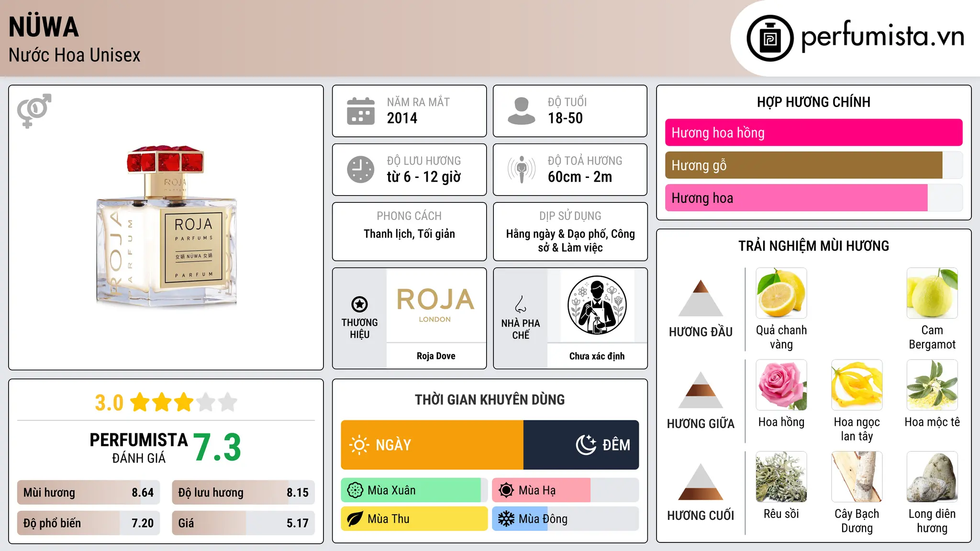Click the unisex gender symbol icon
Image resolution: width=980 pixels, height=551 pixels.
click(34, 110)
